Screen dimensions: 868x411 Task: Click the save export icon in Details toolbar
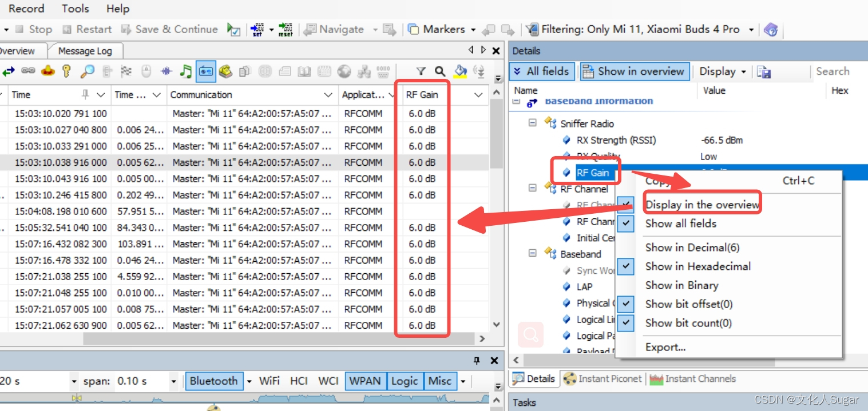tap(764, 71)
